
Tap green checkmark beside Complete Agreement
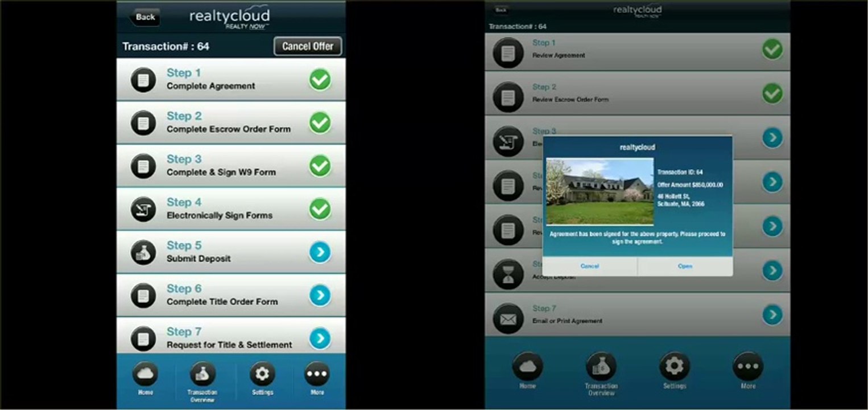[x=320, y=80]
